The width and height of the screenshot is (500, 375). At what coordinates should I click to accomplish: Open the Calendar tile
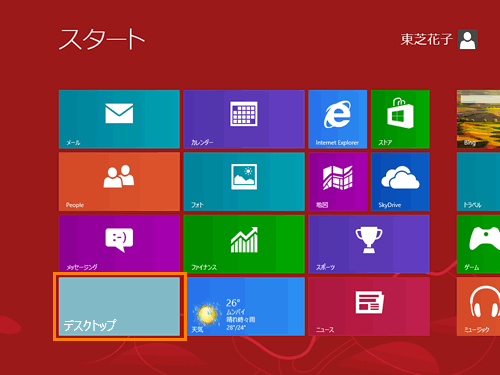point(244,119)
